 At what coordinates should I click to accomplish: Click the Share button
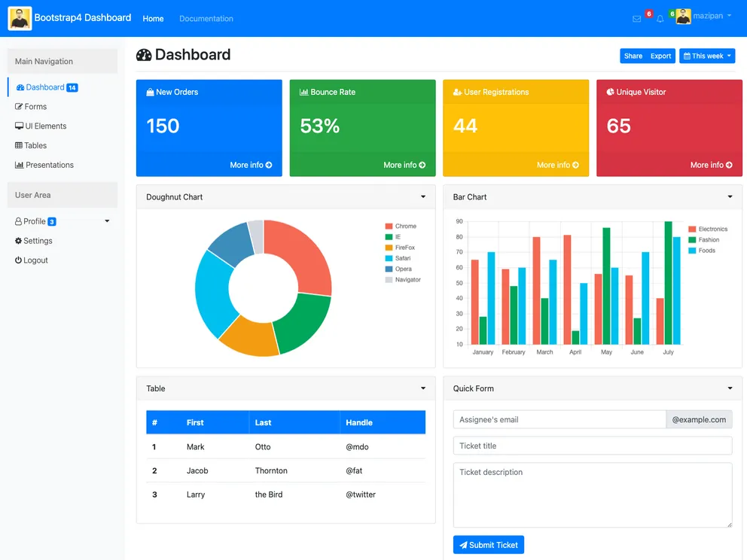[631, 55]
